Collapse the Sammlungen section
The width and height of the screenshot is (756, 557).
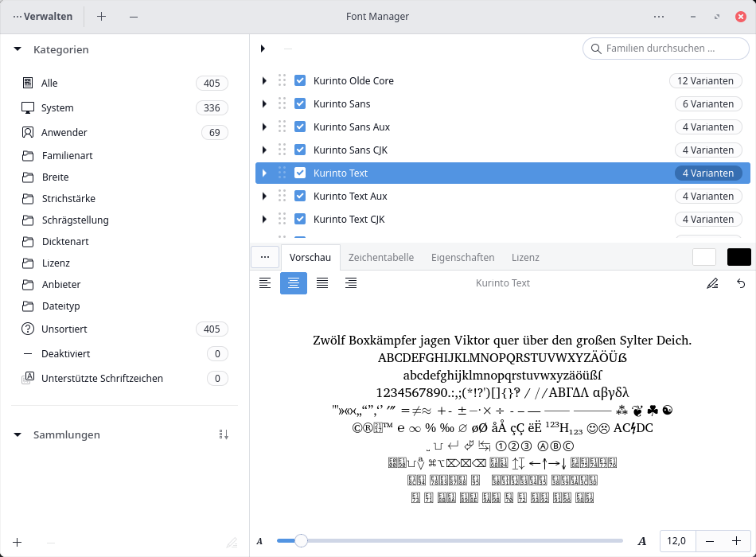18,434
